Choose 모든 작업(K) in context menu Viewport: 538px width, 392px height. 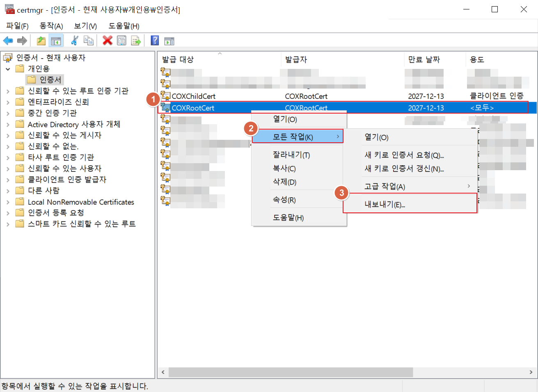298,137
